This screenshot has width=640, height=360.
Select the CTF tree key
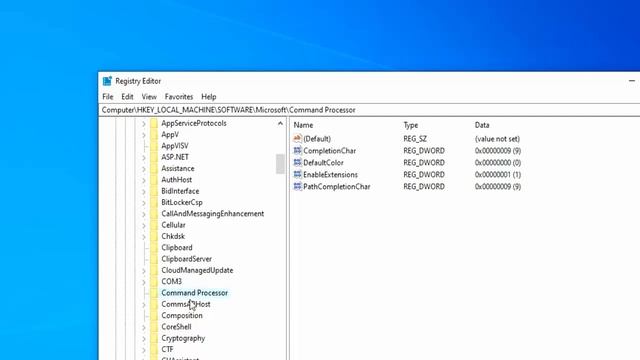tap(167, 349)
